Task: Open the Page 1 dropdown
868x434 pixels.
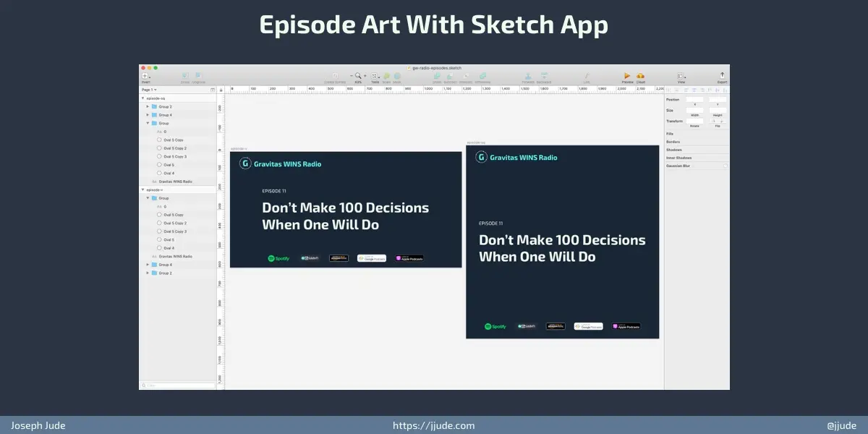Action: click(x=149, y=90)
